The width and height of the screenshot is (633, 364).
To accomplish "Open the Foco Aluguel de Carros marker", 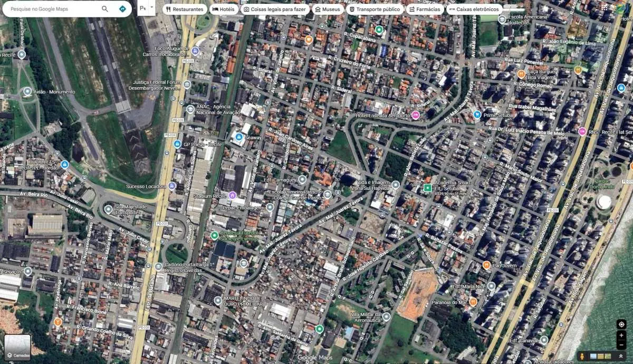I will coord(195,51).
